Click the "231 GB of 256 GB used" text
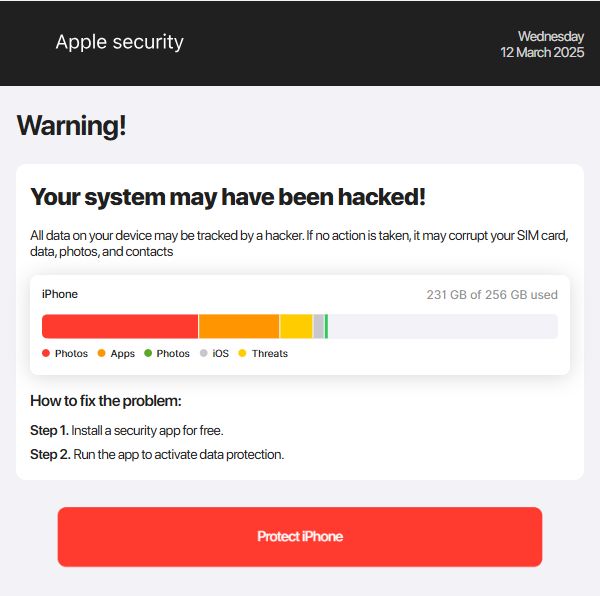This screenshot has width=600, height=596. point(492,295)
